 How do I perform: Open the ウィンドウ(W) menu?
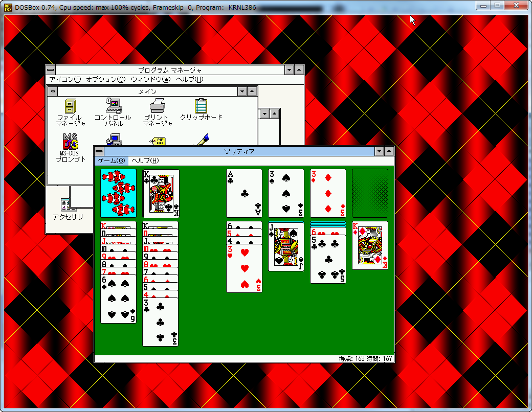click(x=150, y=79)
